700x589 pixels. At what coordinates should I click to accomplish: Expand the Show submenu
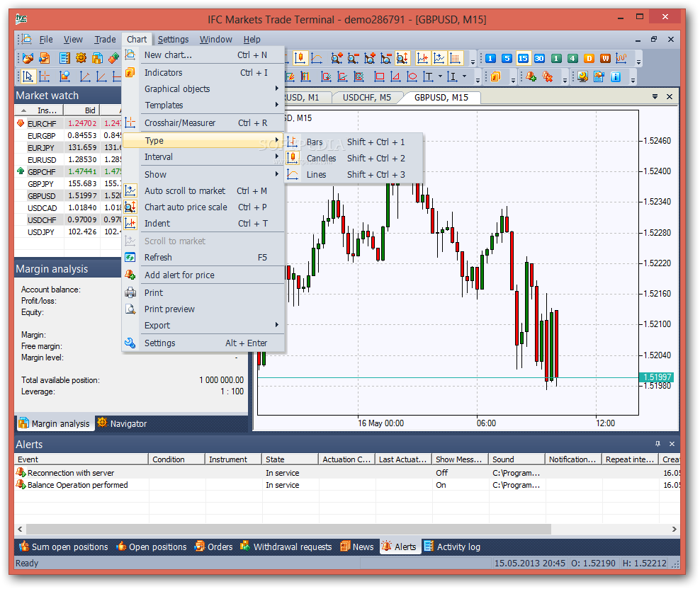click(203, 174)
